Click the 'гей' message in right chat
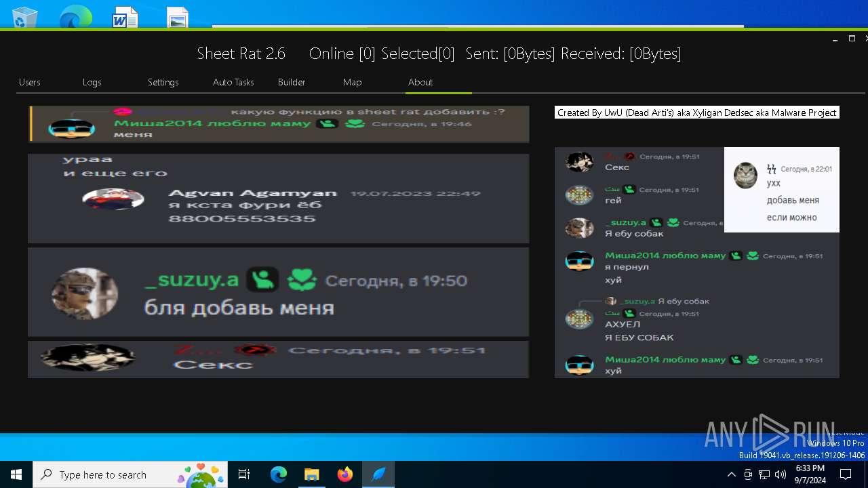The image size is (868, 488). [613, 201]
